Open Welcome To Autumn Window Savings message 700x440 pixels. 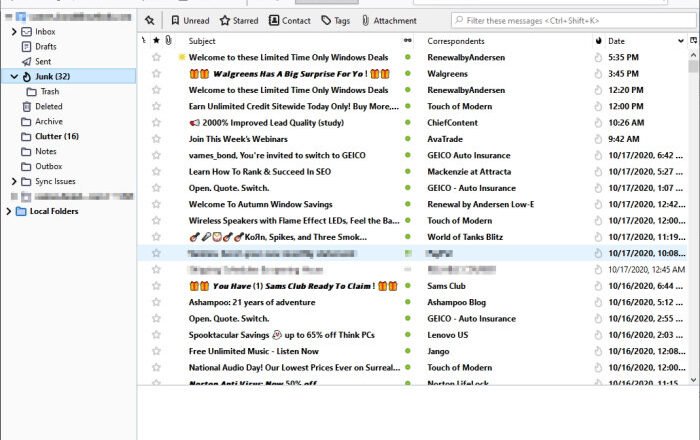tap(261, 204)
